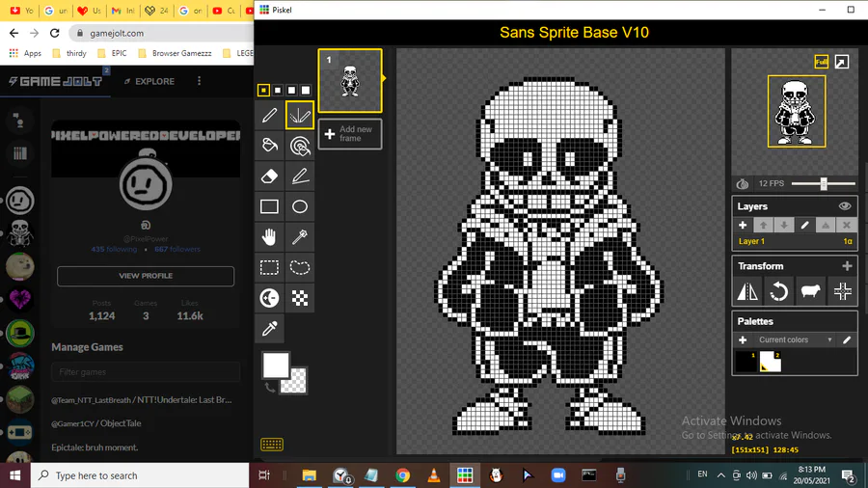This screenshot has width=868, height=488.
Task: Toggle layers preview eye icon
Action: [x=845, y=206]
